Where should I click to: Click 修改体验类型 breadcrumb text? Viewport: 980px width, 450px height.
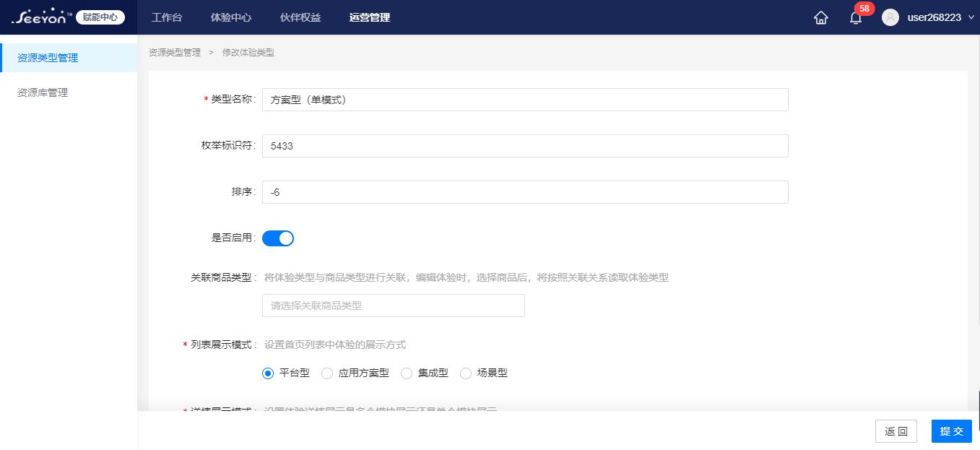[x=248, y=53]
